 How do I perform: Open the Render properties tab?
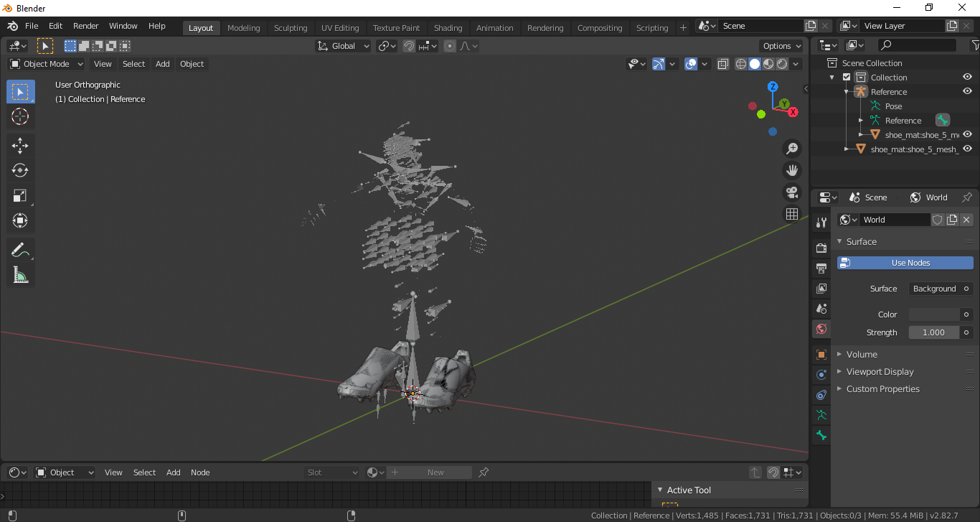click(x=821, y=248)
